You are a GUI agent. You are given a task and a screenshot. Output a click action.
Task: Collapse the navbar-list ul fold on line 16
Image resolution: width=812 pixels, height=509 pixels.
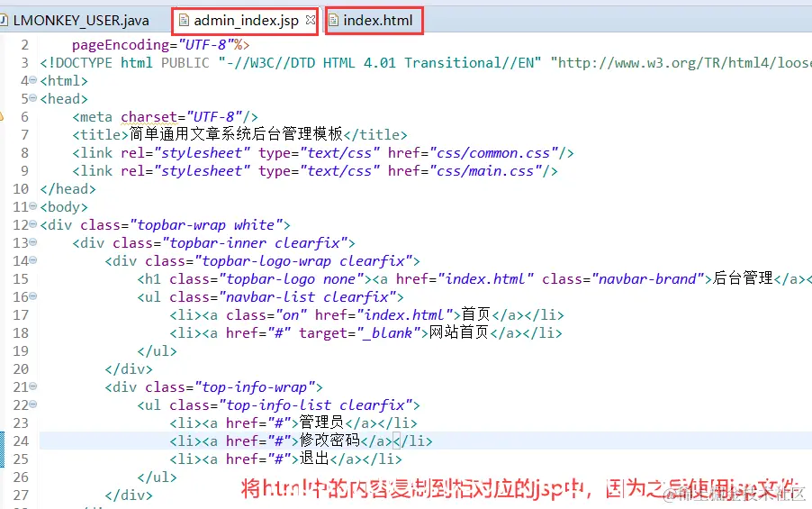pos(33,296)
